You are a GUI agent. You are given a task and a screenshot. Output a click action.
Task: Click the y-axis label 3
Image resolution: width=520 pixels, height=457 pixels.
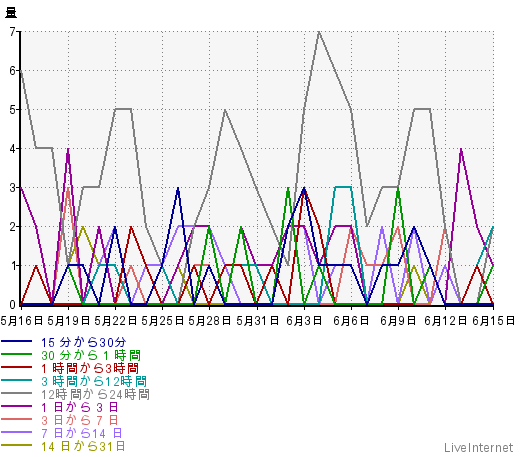12,188
